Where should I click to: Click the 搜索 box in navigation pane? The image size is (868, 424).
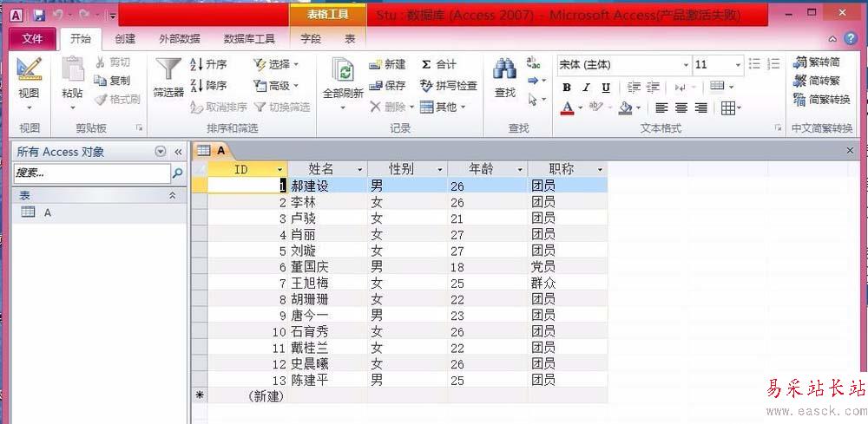(x=91, y=173)
